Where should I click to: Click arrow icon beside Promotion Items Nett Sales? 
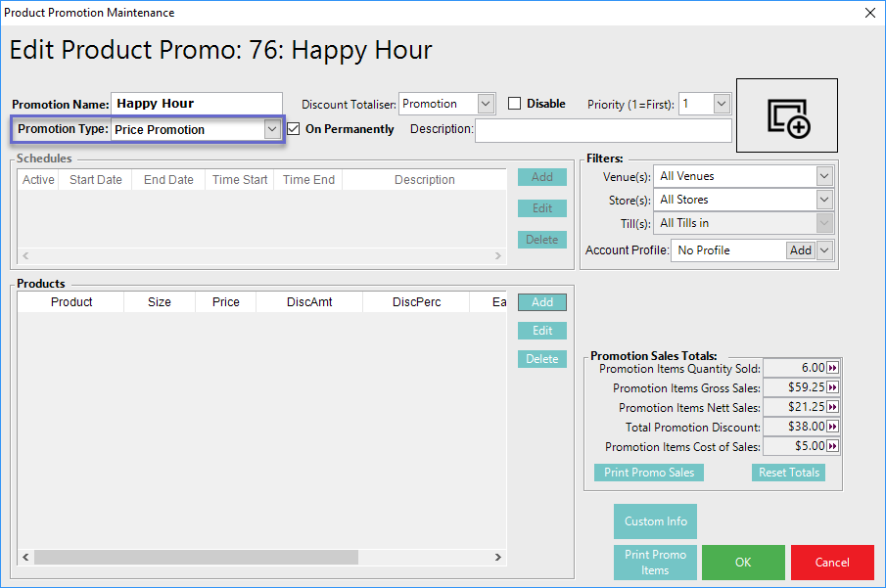click(832, 407)
